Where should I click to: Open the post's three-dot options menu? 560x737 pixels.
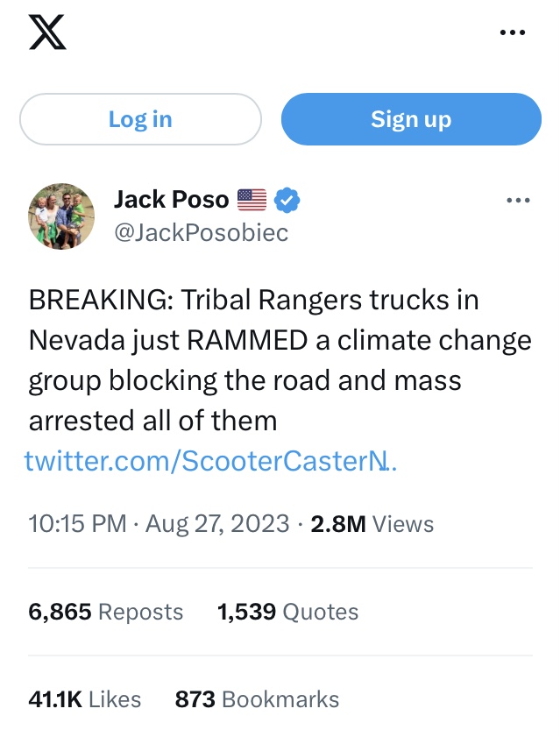click(518, 201)
